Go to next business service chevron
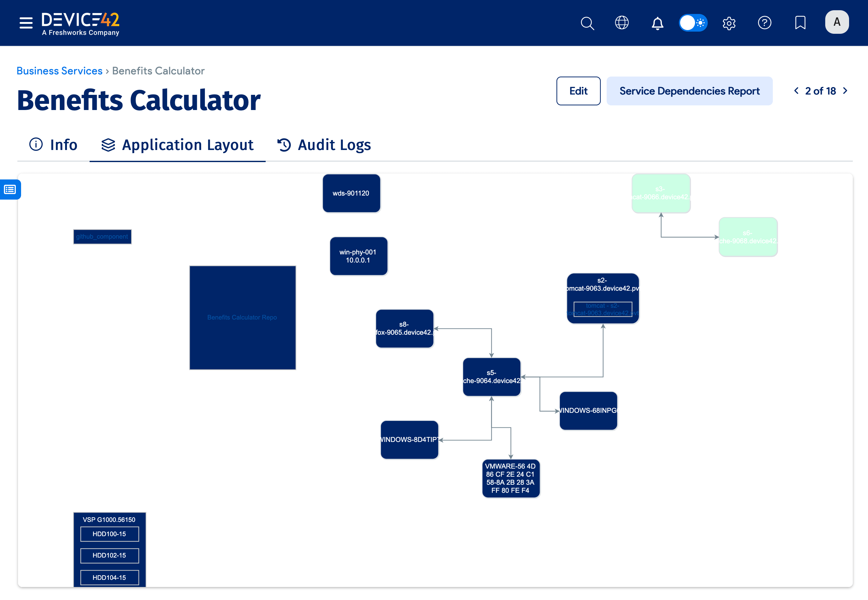The image size is (868, 600). pos(845,91)
